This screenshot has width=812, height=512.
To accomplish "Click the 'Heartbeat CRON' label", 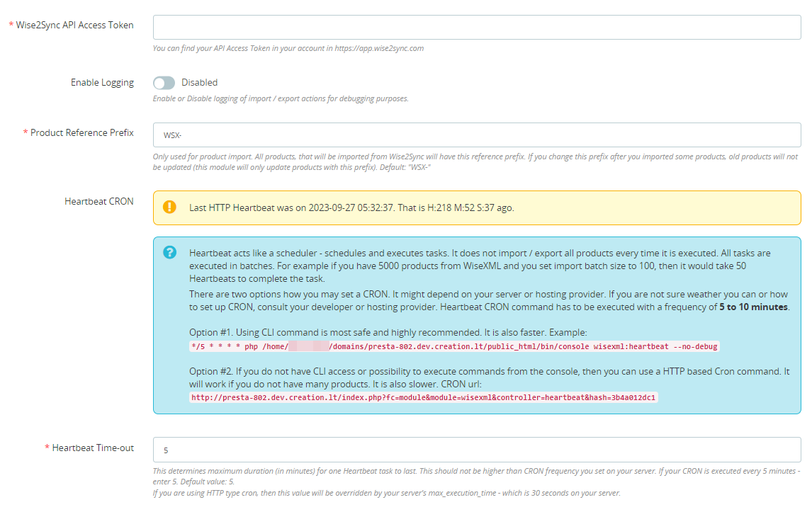I will 99,201.
